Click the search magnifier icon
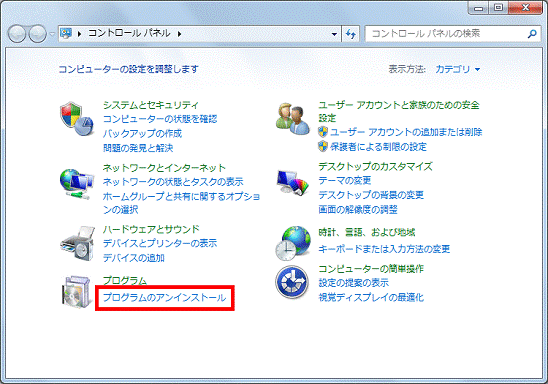 (532, 34)
